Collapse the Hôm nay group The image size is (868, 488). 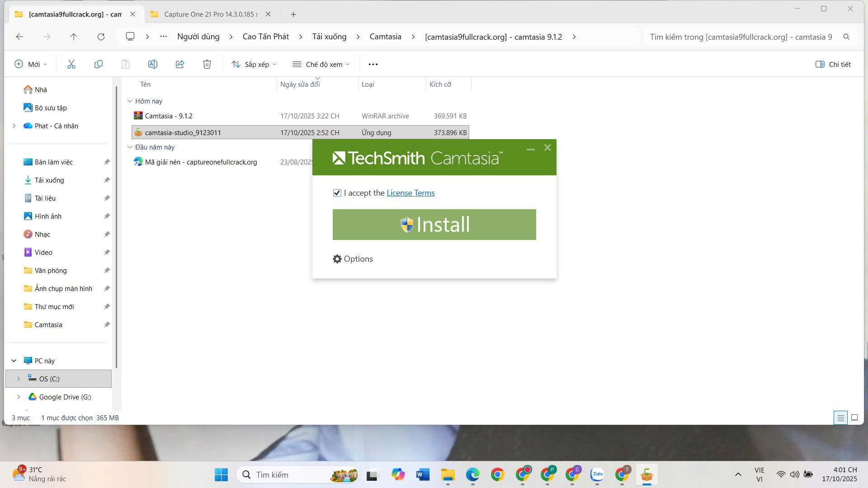pyautogui.click(x=130, y=101)
